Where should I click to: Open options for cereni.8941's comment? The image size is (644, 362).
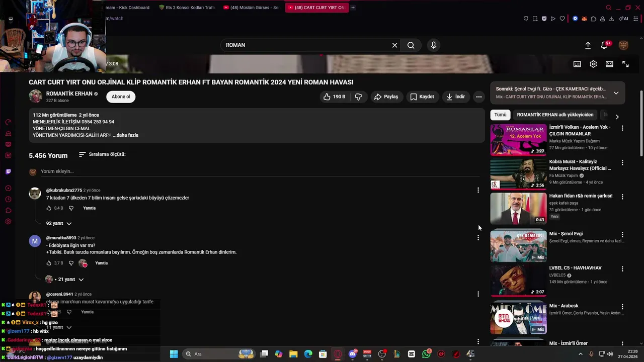478,294
